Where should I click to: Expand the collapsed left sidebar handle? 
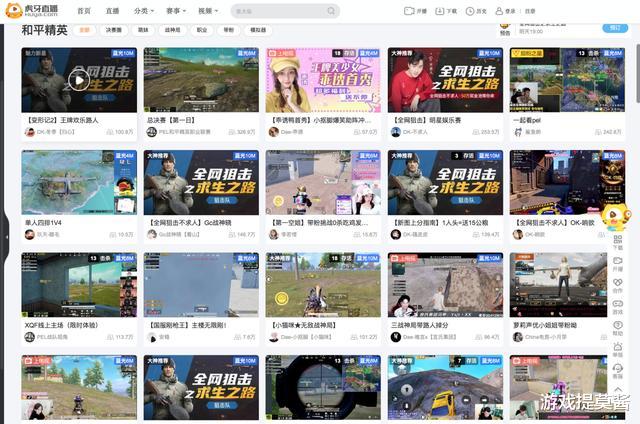click(x=5, y=237)
